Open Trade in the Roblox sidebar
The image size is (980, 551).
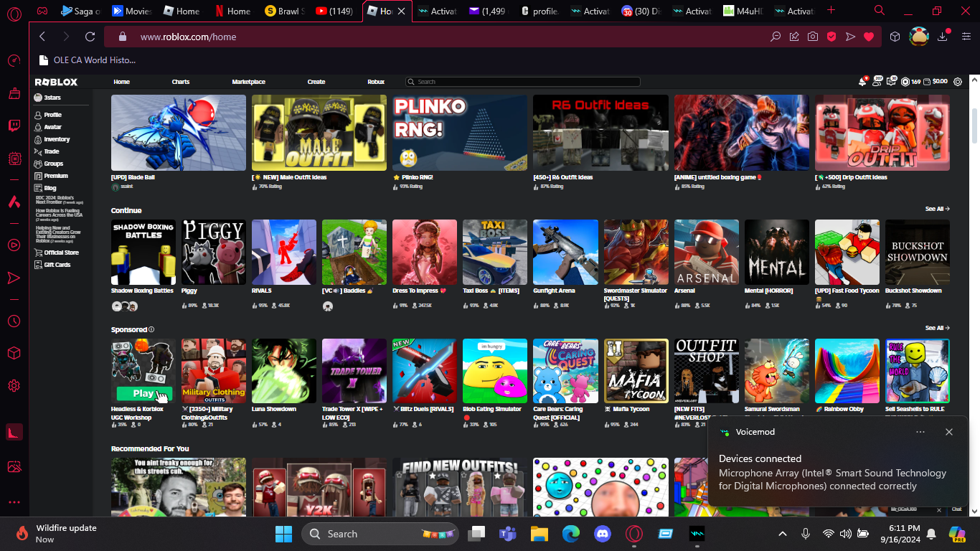[47, 151]
